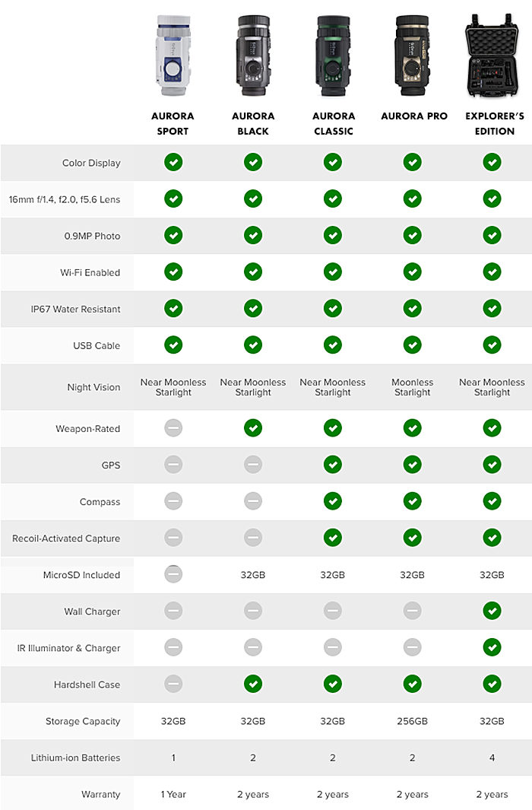Click Aurora Black Compass gray dash icon
Image resolution: width=532 pixels, height=810 pixels.
click(x=253, y=501)
